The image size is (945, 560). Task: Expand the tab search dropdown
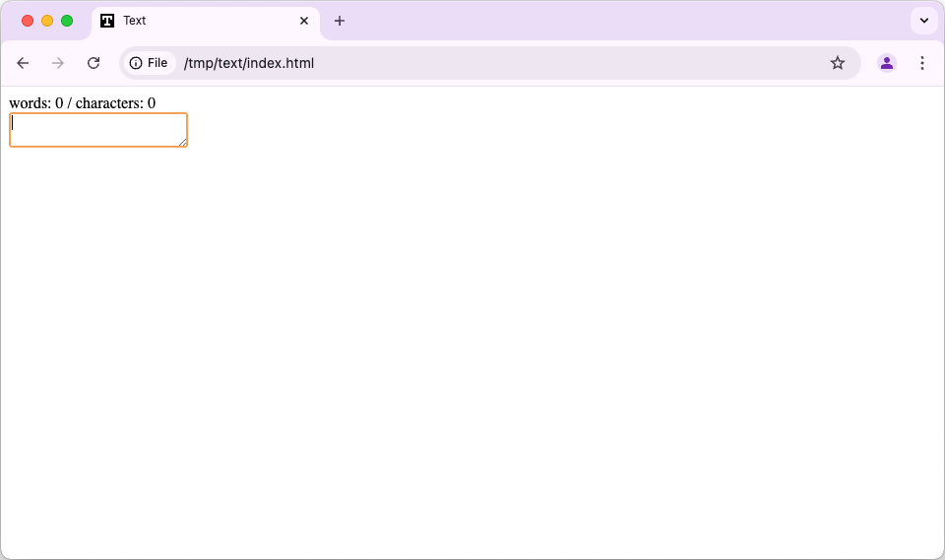[924, 21]
